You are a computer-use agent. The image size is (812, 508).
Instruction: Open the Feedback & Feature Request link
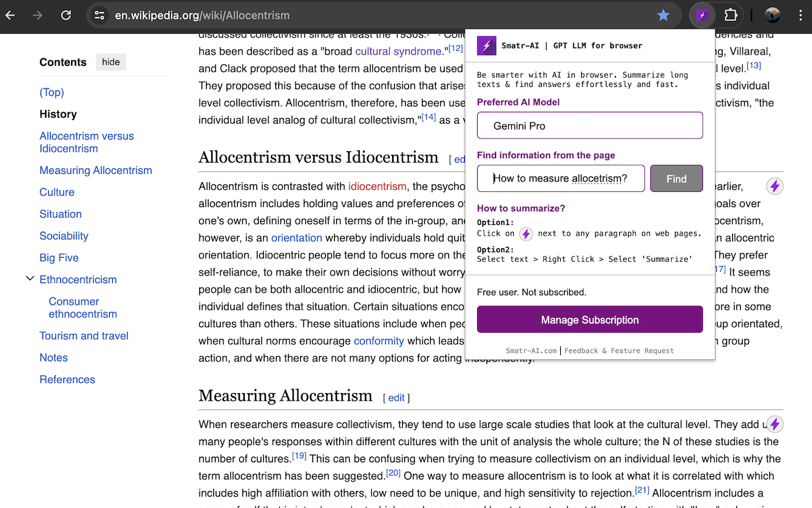pos(619,351)
